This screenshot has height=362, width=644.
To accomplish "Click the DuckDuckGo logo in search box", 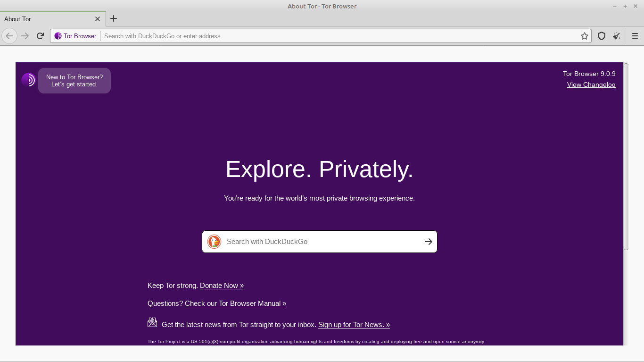I will 214,242.
